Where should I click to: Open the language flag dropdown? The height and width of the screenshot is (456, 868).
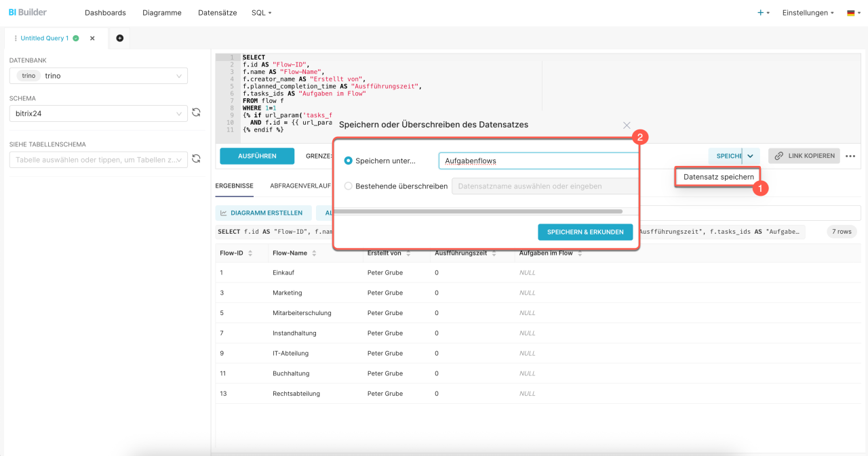(x=854, y=13)
